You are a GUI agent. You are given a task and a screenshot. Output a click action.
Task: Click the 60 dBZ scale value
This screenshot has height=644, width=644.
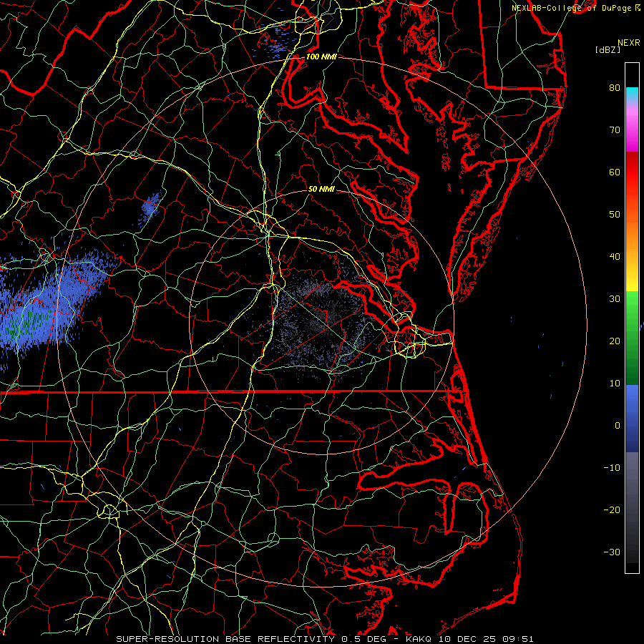(615, 172)
